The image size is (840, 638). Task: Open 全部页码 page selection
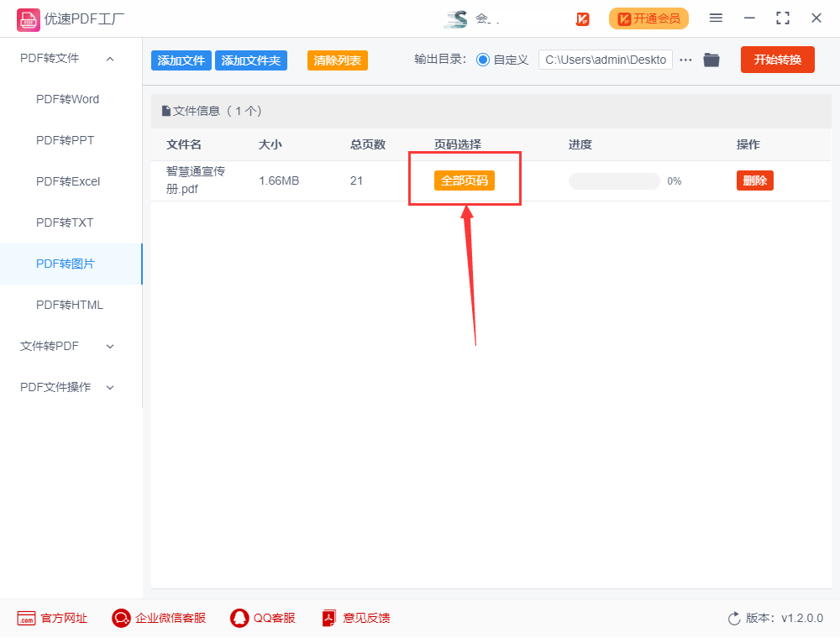[465, 180]
